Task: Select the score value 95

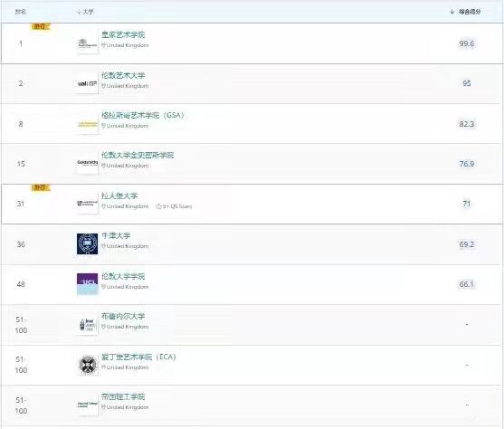Action: pyautogui.click(x=467, y=83)
